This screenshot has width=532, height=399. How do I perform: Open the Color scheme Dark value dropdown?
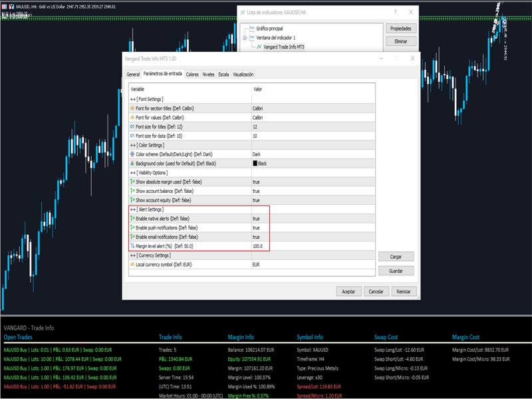(x=313, y=154)
